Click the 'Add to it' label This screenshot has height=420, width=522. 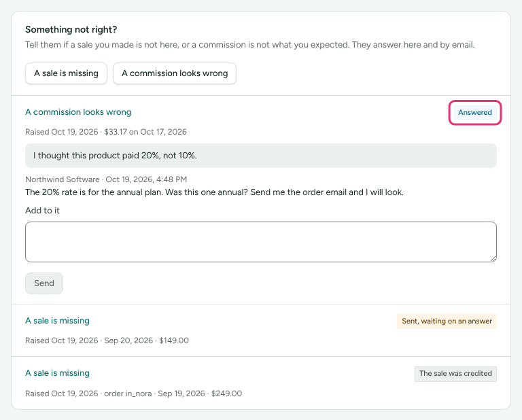pyautogui.click(x=42, y=211)
